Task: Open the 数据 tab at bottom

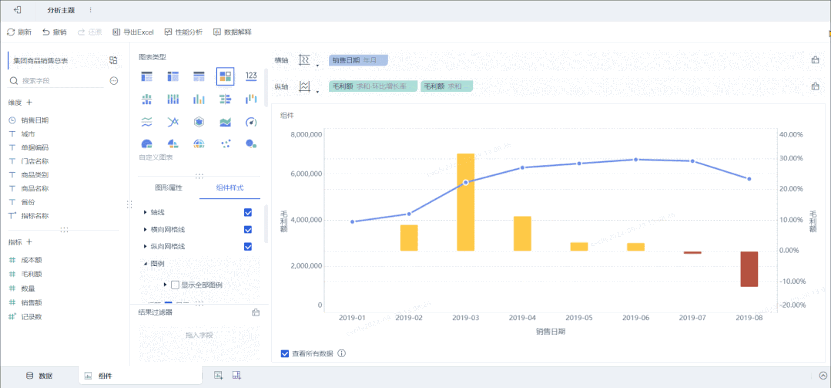Action: pyautogui.click(x=40, y=376)
